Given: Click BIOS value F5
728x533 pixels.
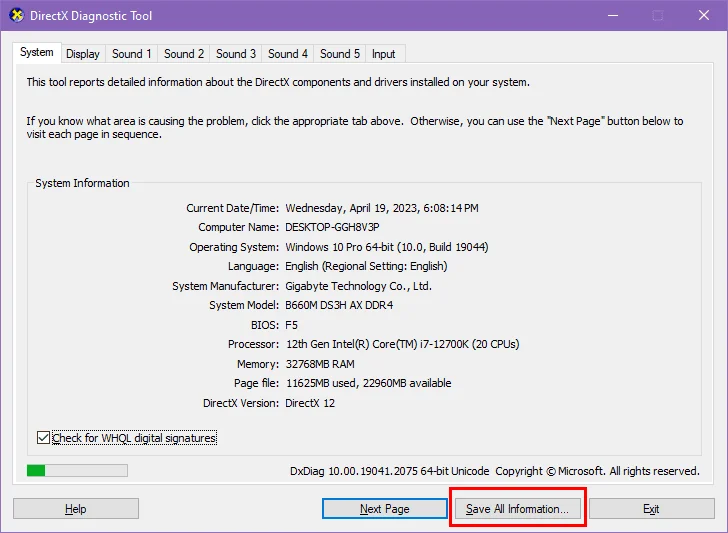Looking at the screenshot, I should coord(291,325).
